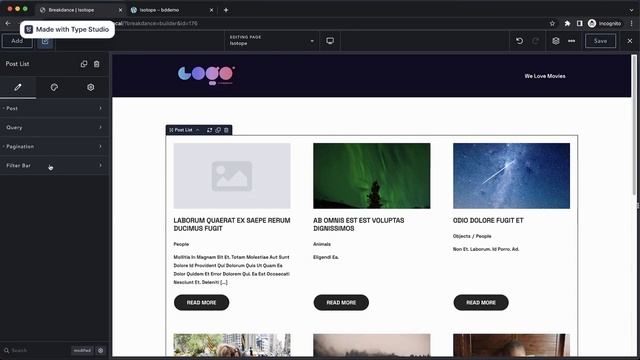Close the Breakdance builder with X
This screenshot has width=640, height=360.
(x=630, y=41)
